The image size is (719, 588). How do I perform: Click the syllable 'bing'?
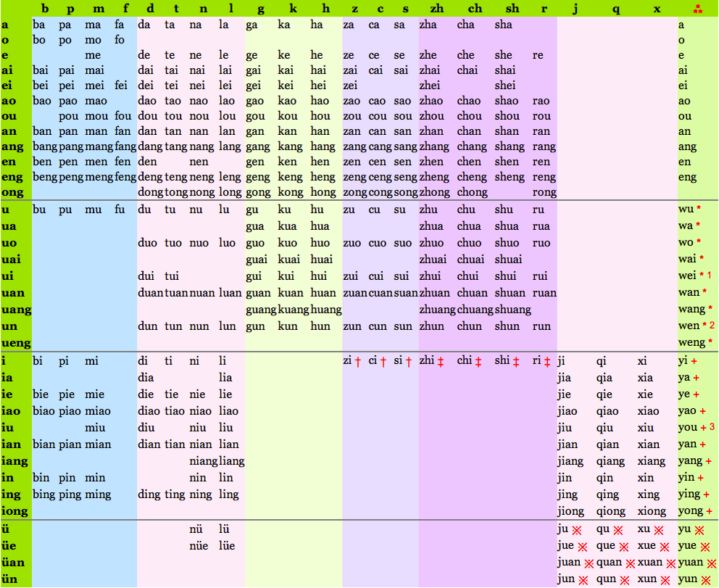[x=44, y=495]
